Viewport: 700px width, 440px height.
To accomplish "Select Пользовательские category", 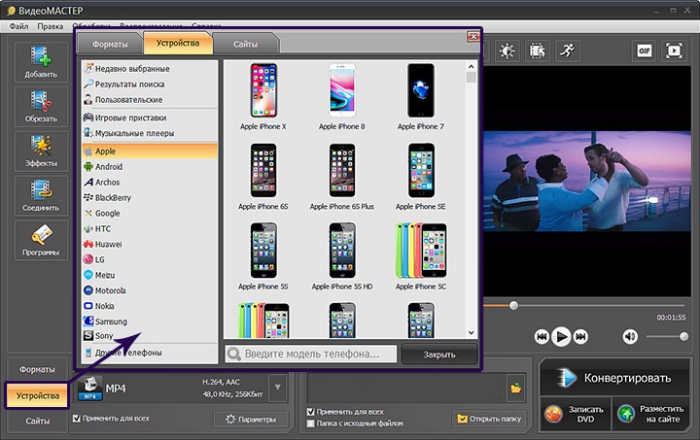I will coord(150,100).
